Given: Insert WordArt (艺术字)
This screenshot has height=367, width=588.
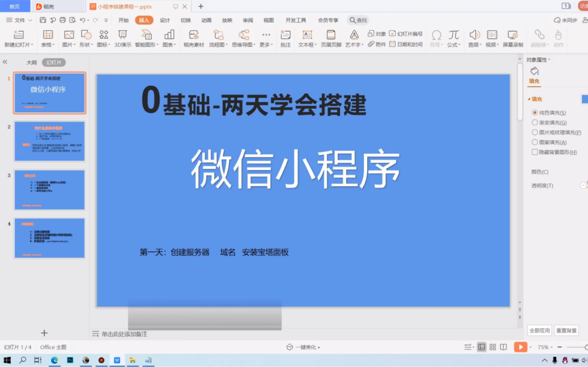Looking at the screenshot, I should pyautogui.click(x=354, y=38).
